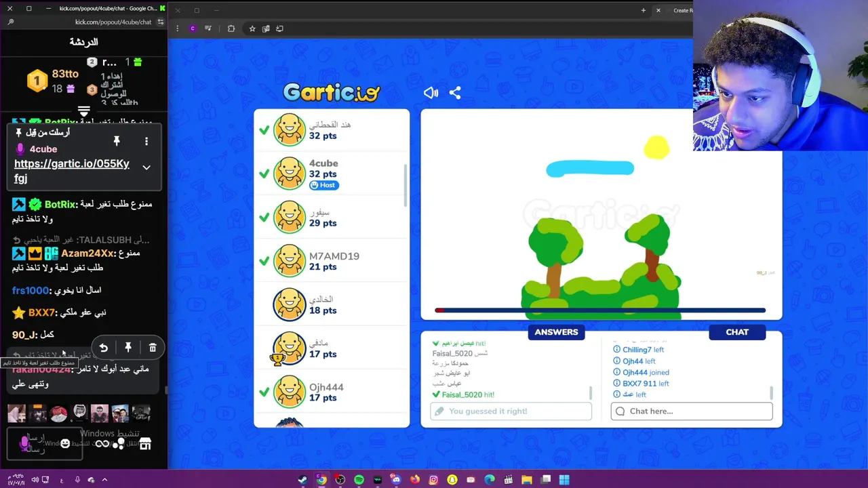Image resolution: width=868 pixels, height=488 pixels.
Task: Click the Gartic 'Chat here...' input field
Action: click(x=692, y=411)
